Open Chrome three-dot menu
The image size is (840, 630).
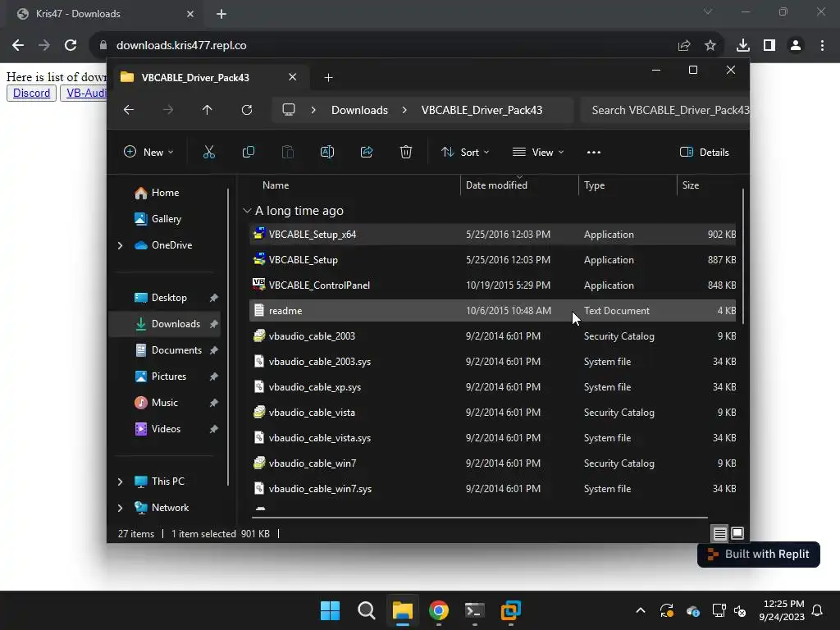822,45
